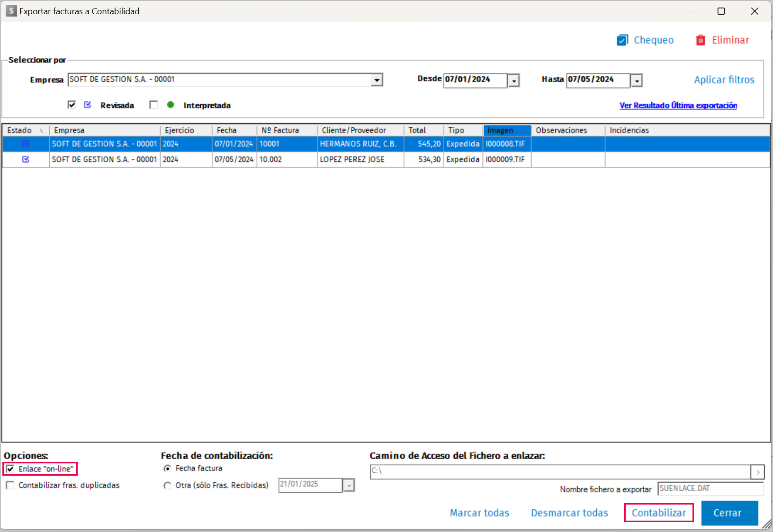Click the Empresa column header
Image resolution: width=773 pixels, height=532 pixels.
click(x=105, y=130)
